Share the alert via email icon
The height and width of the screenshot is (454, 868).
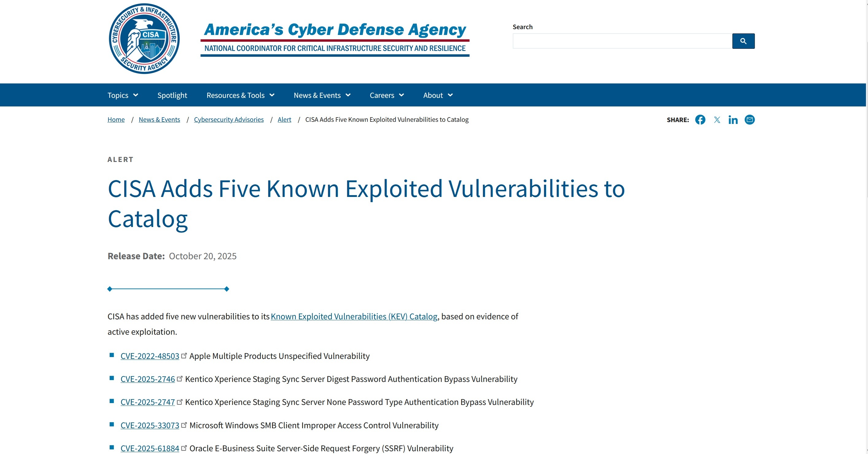tap(750, 120)
